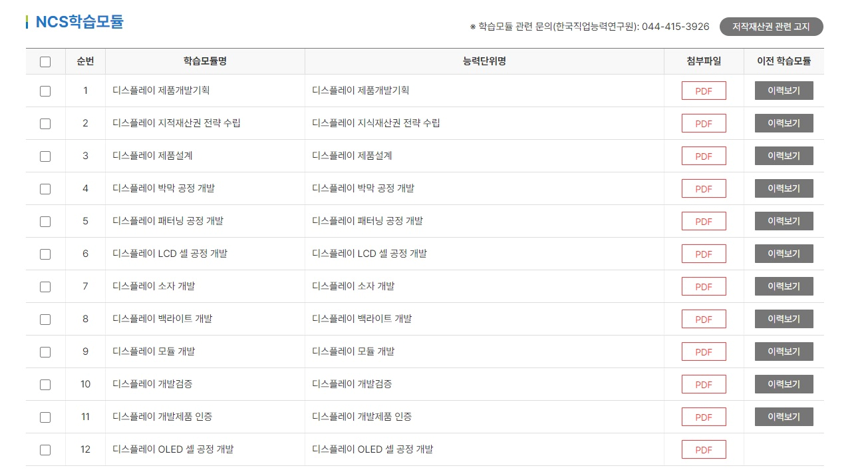Download the 디스플레이 모듈 개발 PDF
868x476 pixels.
coord(704,351)
